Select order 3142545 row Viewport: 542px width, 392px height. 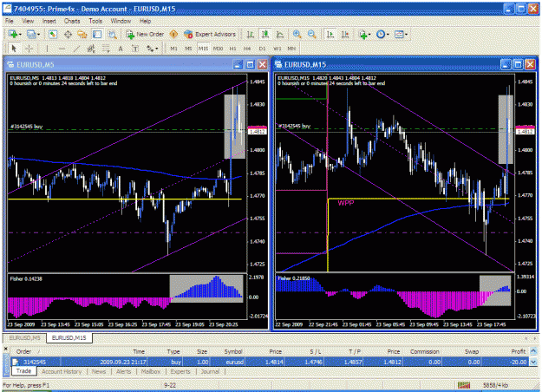(x=270, y=362)
